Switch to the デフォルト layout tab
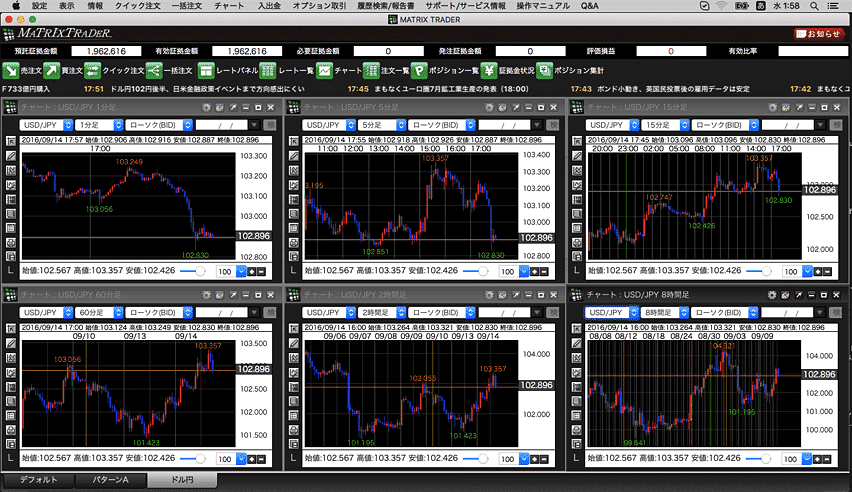Screen dimensions: 852x492 point(39,480)
